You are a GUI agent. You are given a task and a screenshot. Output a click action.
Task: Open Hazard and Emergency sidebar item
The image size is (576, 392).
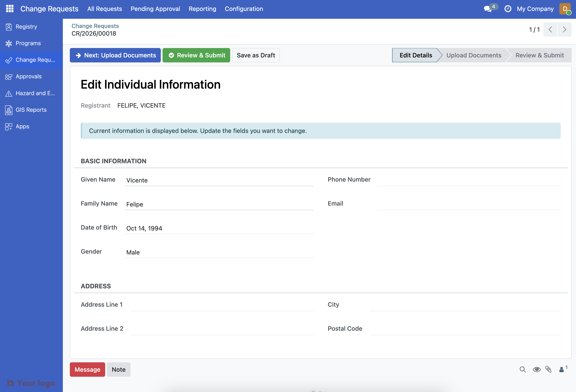(31, 93)
